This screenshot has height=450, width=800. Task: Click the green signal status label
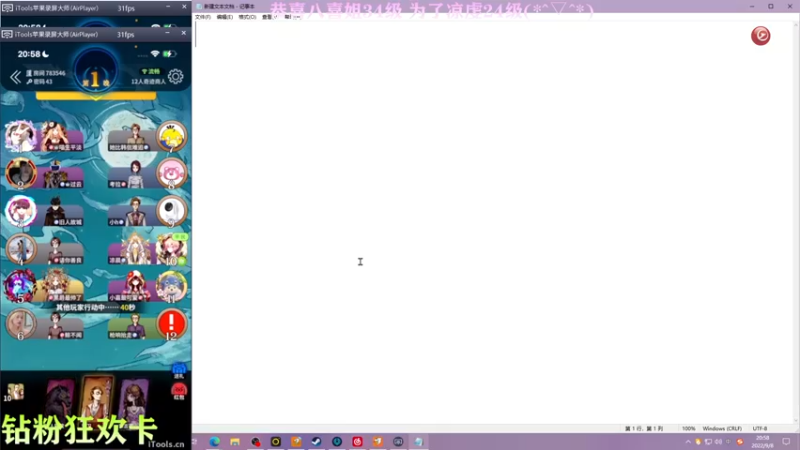[x=151, y=71]
